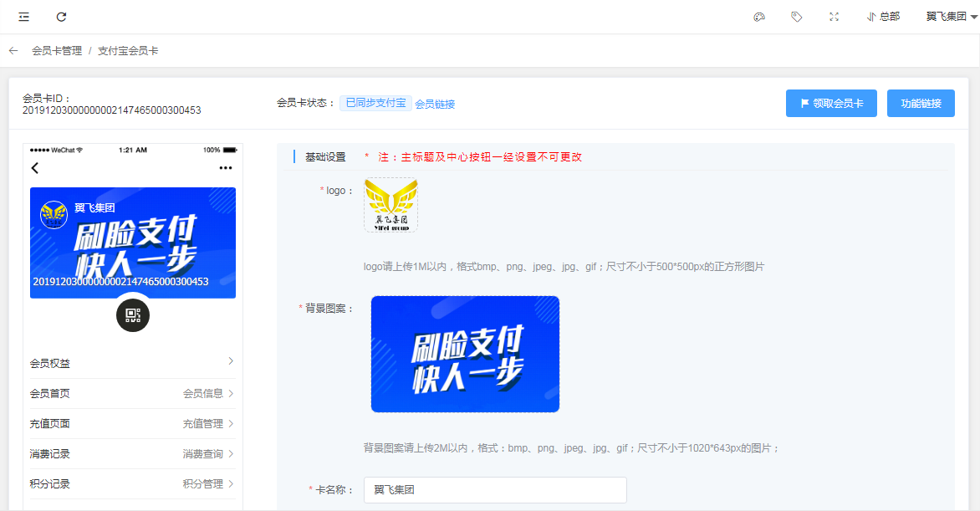This screenshot has height=511, width=980.
Task: Click the blue card preview image
Action: (x=133, y=243)
